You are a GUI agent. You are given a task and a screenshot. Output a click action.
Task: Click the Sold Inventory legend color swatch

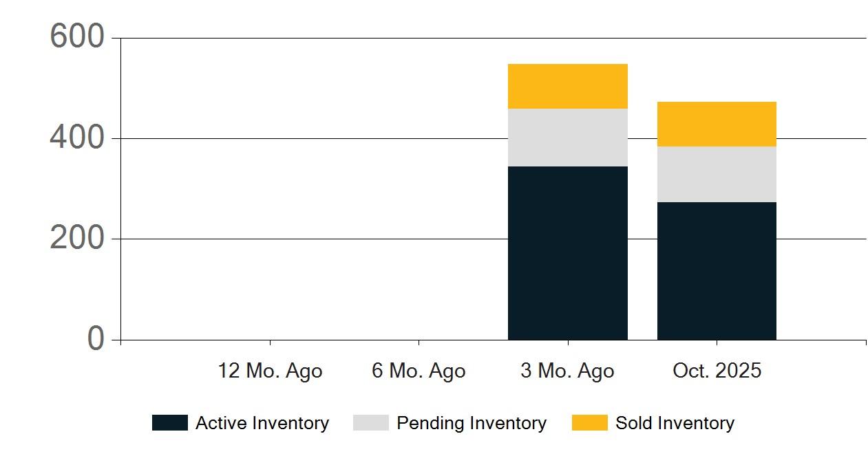point(589,423)
